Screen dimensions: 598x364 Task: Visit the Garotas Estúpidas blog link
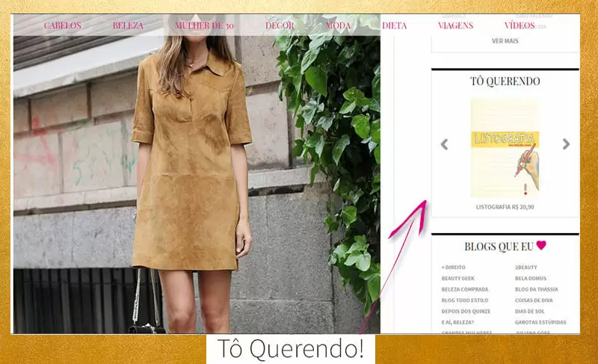[540, 322]
